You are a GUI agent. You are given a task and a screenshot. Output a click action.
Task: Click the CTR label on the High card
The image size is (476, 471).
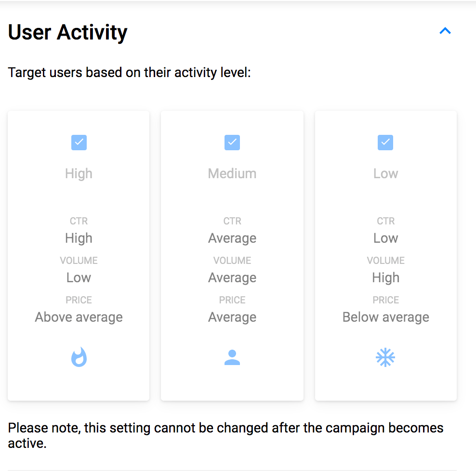(79, 221)
